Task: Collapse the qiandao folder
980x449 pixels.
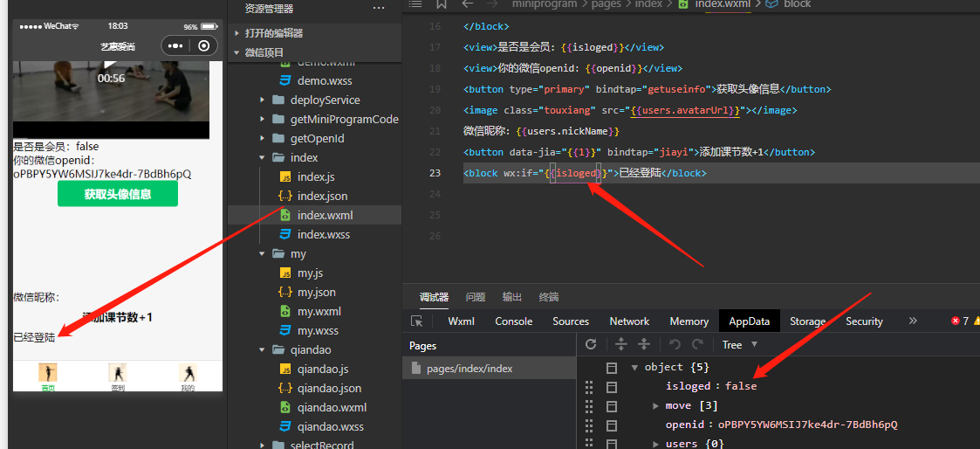Action: click(264, 349)
